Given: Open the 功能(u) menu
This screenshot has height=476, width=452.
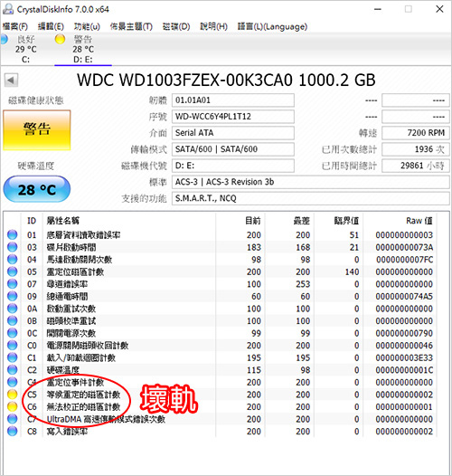Looking at the screenshot, I should coord(87,27).
